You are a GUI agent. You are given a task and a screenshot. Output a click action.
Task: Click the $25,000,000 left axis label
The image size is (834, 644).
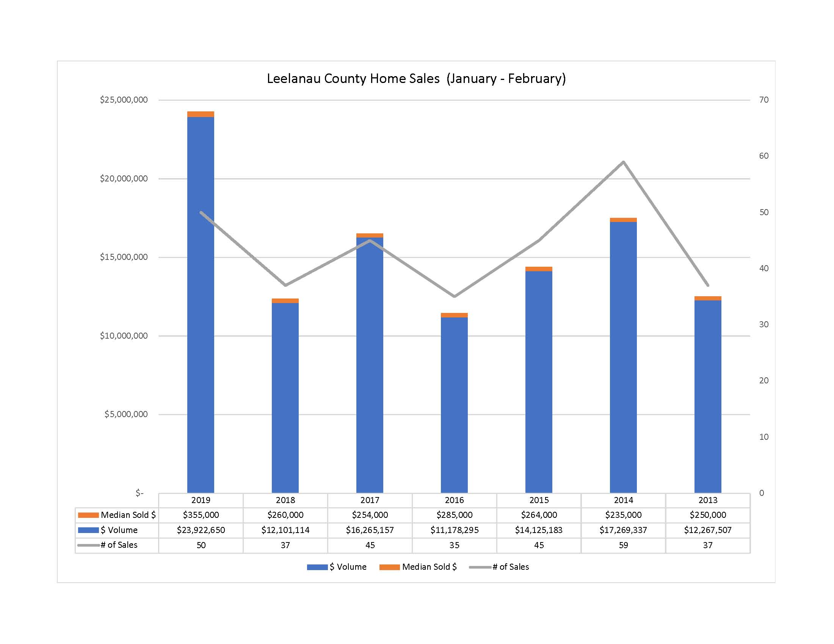tap(124, 100)
